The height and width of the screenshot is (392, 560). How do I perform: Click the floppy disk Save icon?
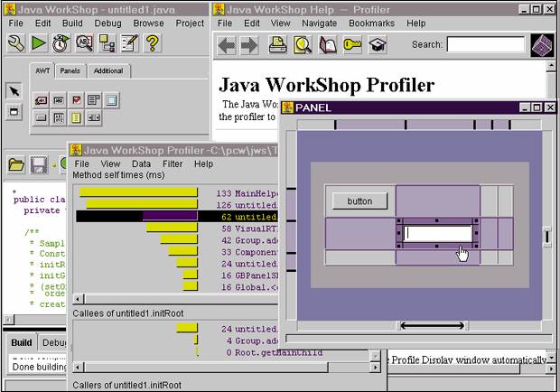pyautogui.click(x=38, y=164)
